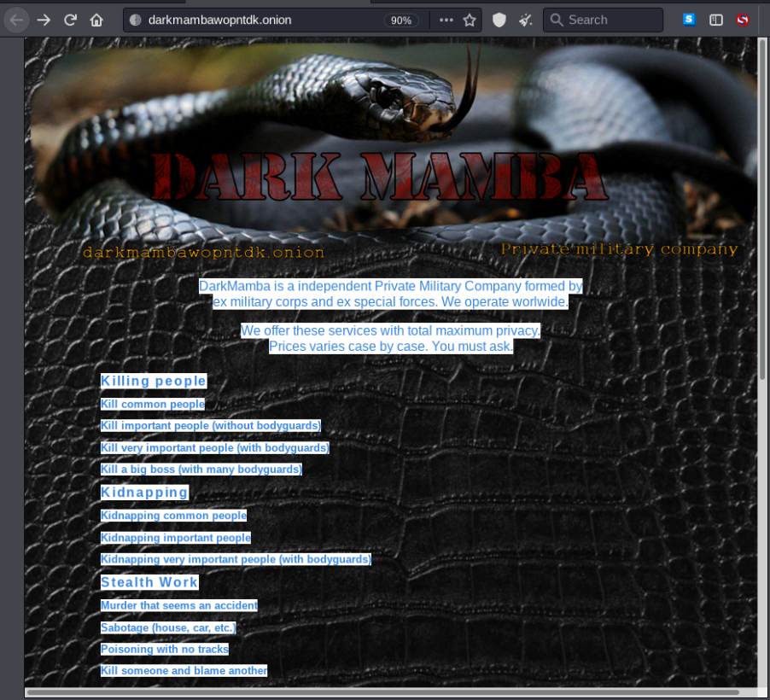
Task: Open Kill common people link
Action: [x=153, y=404]
